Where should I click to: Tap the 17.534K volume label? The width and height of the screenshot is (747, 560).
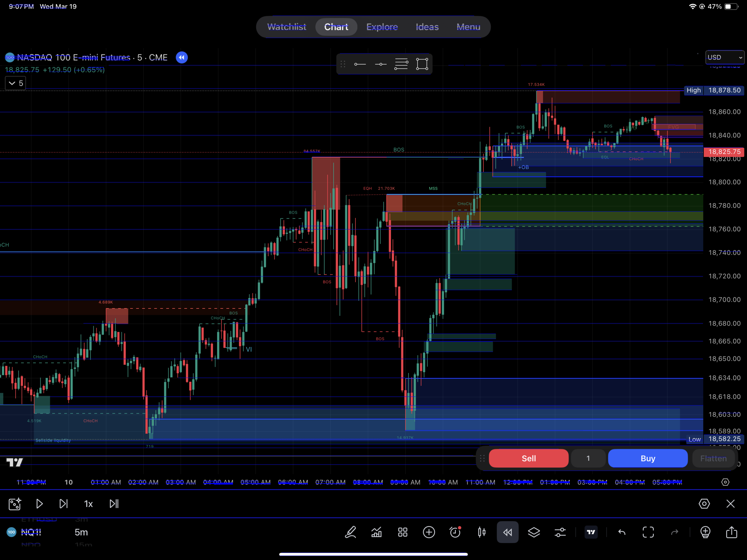pos(536,84)
